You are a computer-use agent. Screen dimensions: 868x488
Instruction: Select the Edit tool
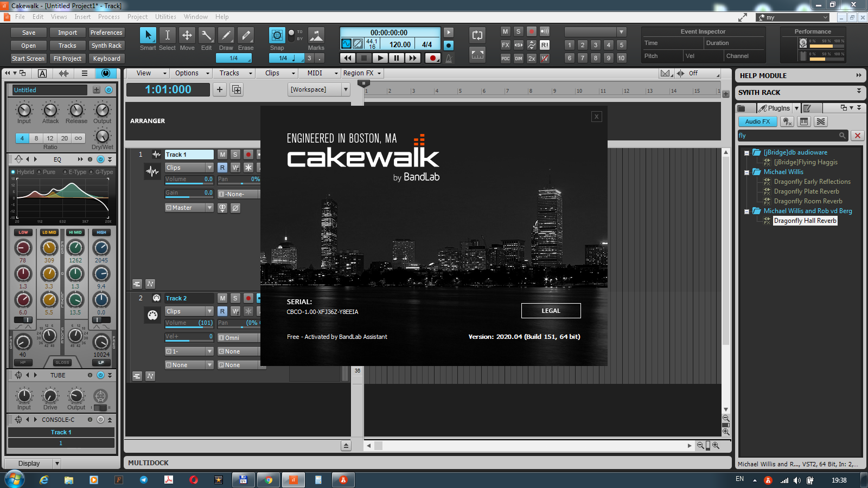tap(206, 35)
